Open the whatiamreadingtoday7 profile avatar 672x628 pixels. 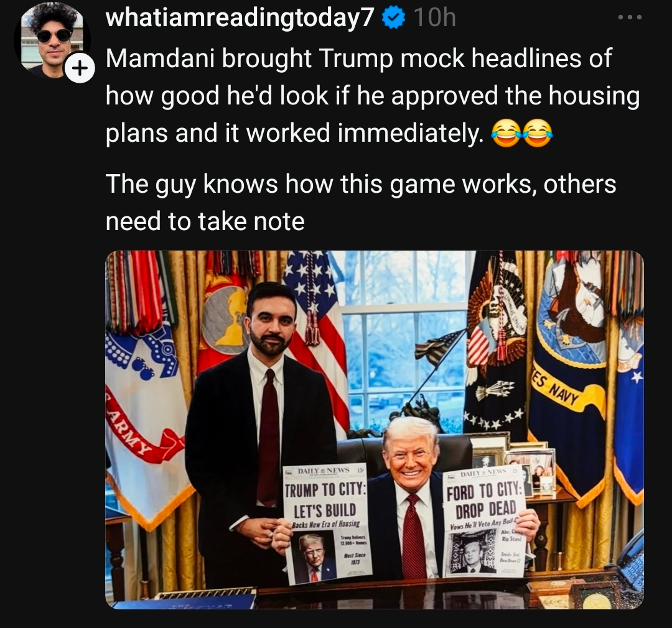coord(52,39)
